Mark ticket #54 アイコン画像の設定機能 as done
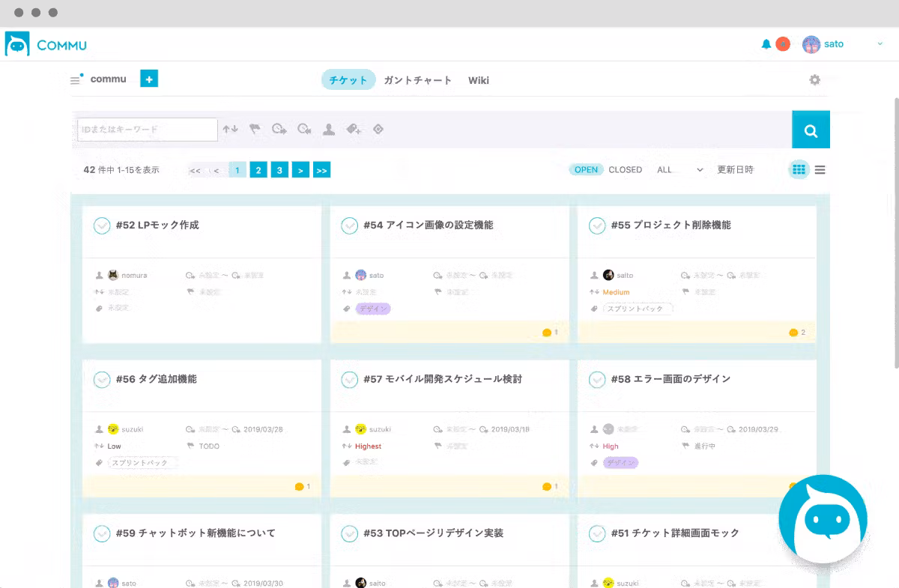The height and width of the screenshot is (588, 899). point(349,225)
